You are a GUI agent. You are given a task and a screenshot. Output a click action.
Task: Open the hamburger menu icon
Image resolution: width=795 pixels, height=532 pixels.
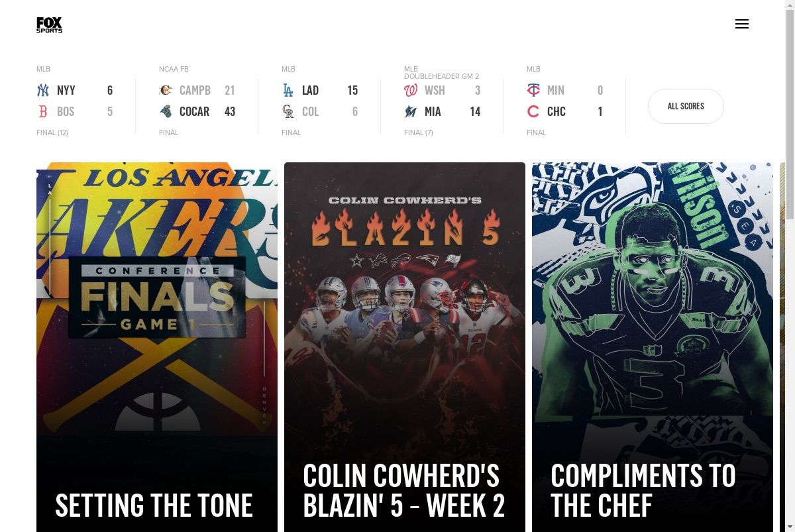point(742,24)
